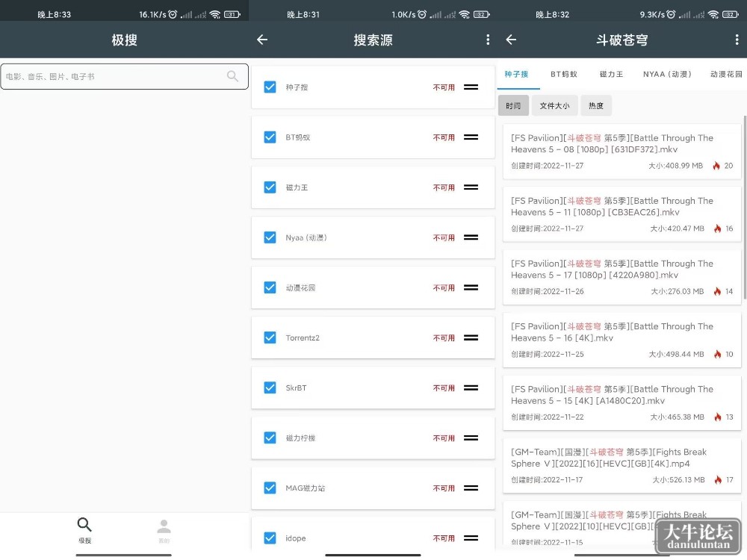The image size is (747, 560).
Task: Grab the reorder handle for 种子搜
Action: coord(471,87)
